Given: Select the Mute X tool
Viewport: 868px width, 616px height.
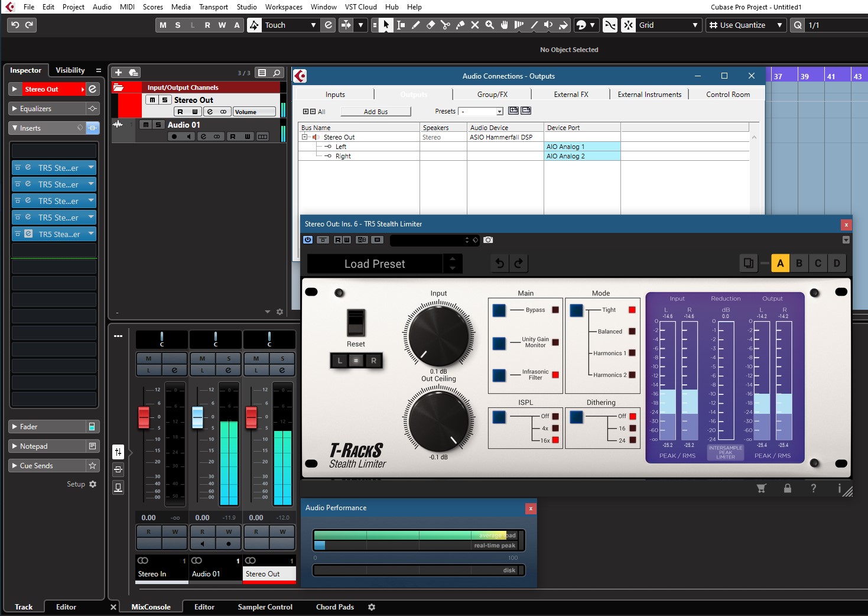Looking at the screenshot, I should [x=475, y=25].
